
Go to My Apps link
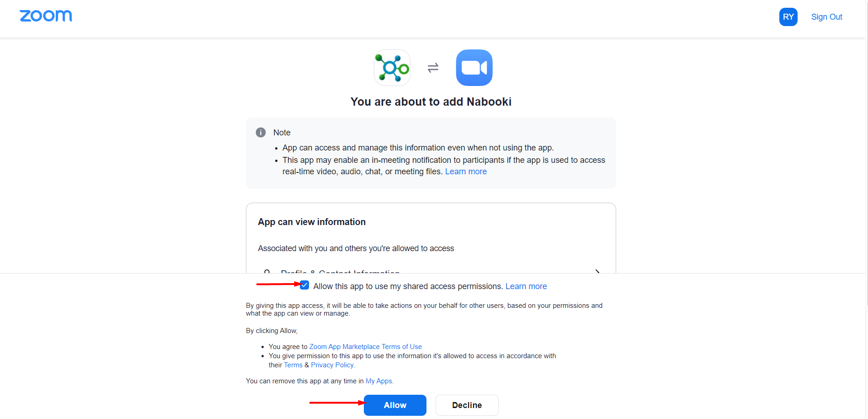379,381
